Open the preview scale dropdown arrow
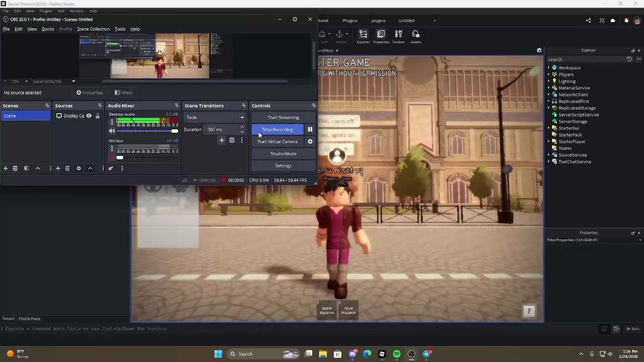Screen dimensions: 644x362 pos(73,81)
